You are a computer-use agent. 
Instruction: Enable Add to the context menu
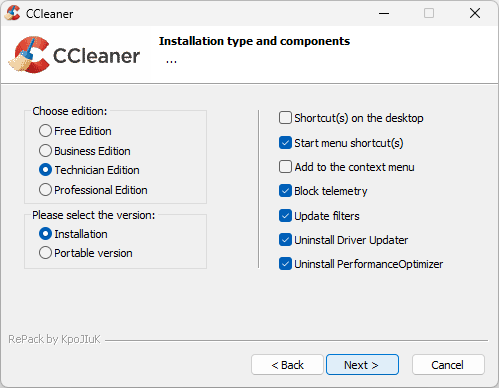pos(285,167)
